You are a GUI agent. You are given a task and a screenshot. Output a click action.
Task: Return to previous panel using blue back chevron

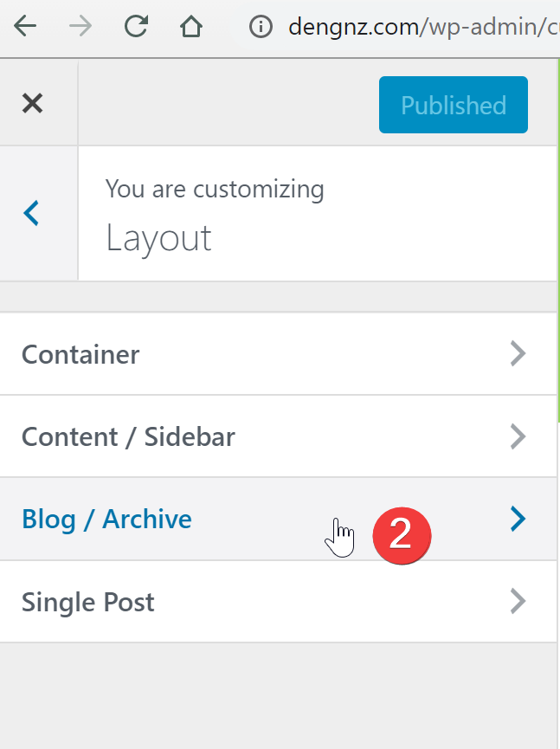[x=31, y=213]
